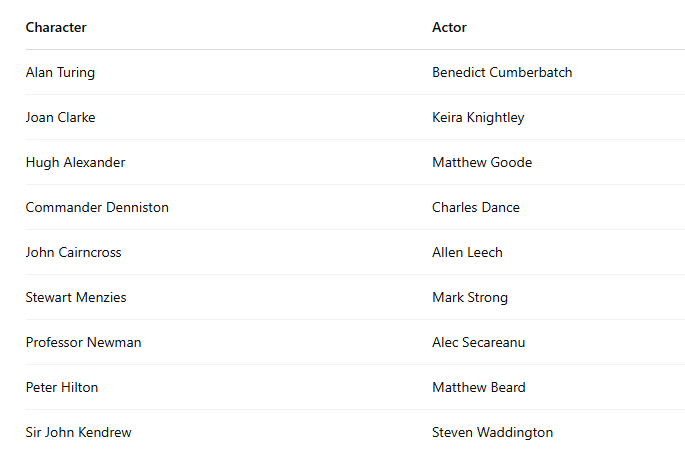Click Alec Secareanu actor name
The width and height of the screenshot is (685, 453).
[479, 343]
